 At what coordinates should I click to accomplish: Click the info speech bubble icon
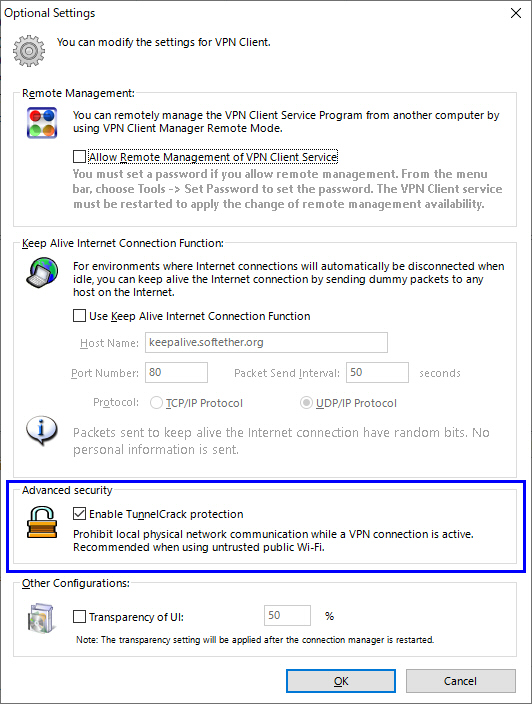point(42,430)
